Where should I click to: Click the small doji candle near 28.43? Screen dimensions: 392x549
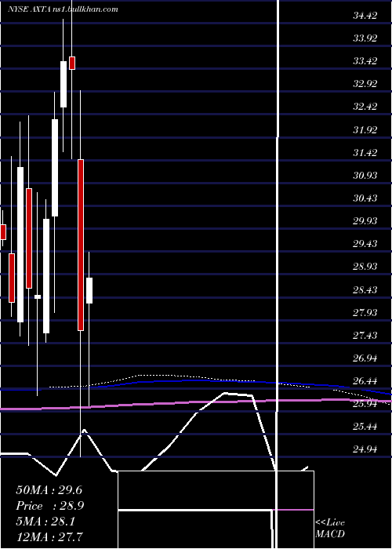pyautogui.click(x=38, y=297)
